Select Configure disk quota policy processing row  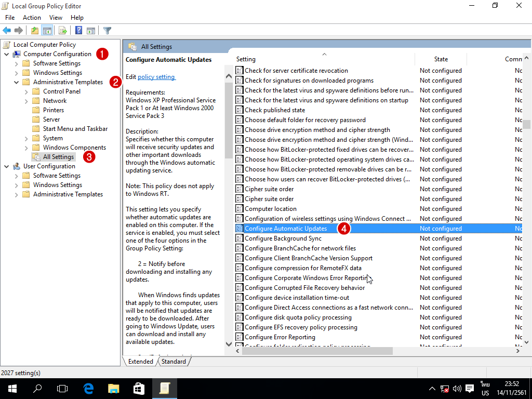click(378, 317)
